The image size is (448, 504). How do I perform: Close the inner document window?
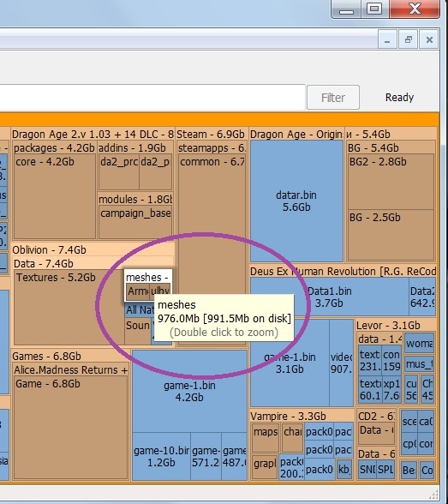pyautogui.click(x=429, y=39)
